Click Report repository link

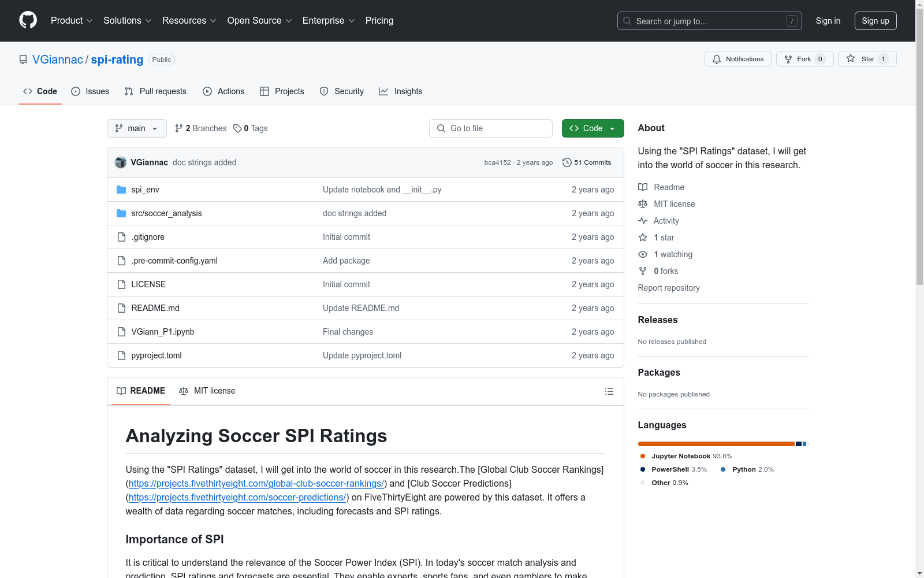[x=669, y=288]
